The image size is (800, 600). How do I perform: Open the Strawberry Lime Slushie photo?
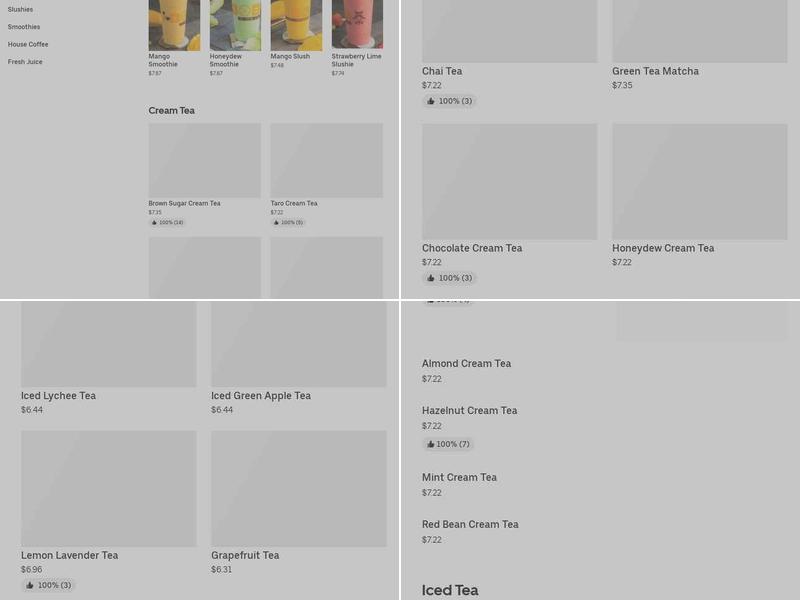357,24
